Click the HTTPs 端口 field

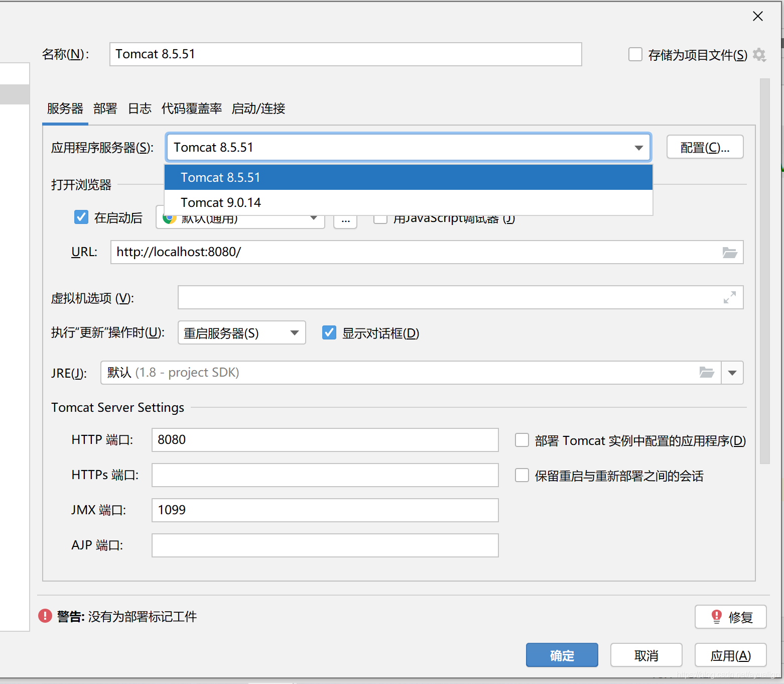tap(325, 475)
